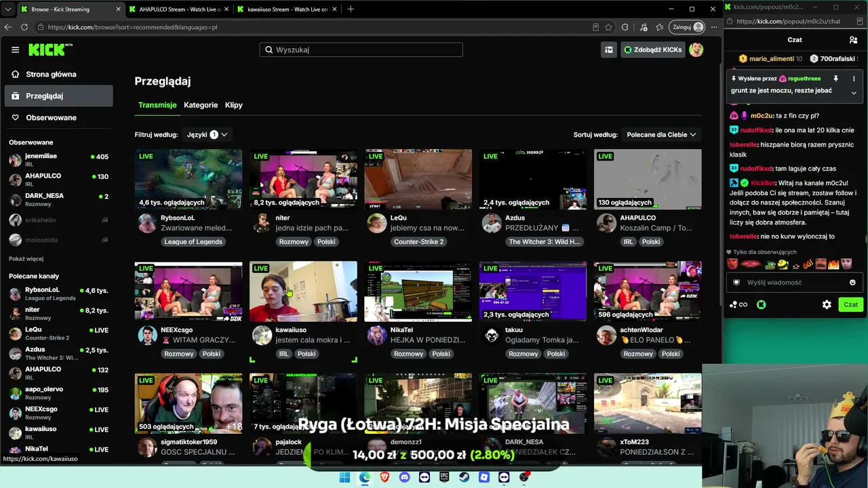Open the browser extensions puzzle icon

625,27
